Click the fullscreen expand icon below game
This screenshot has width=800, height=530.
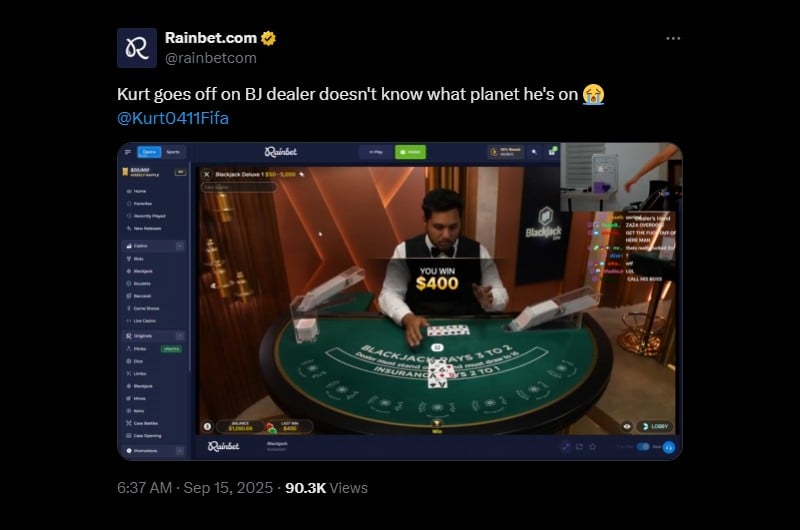(x=565, y=447)
